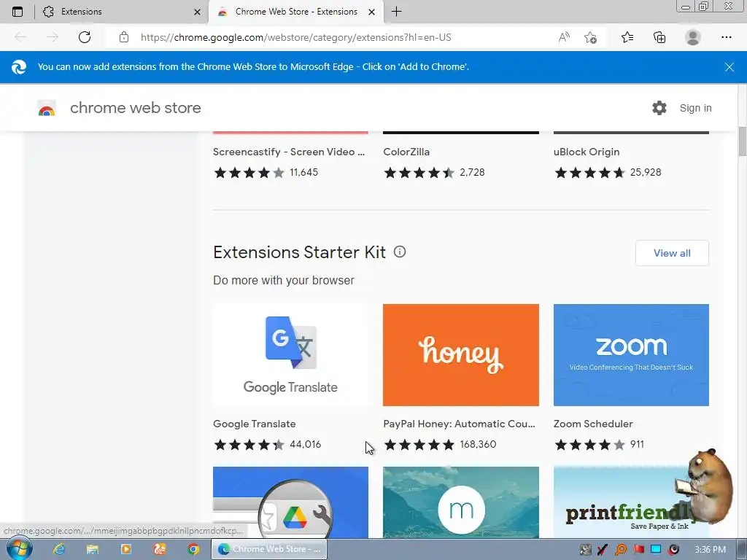Click PayPal Honey: Automatic Coupons title
This screenshot has width=747, height=560.
click(460, 424)
